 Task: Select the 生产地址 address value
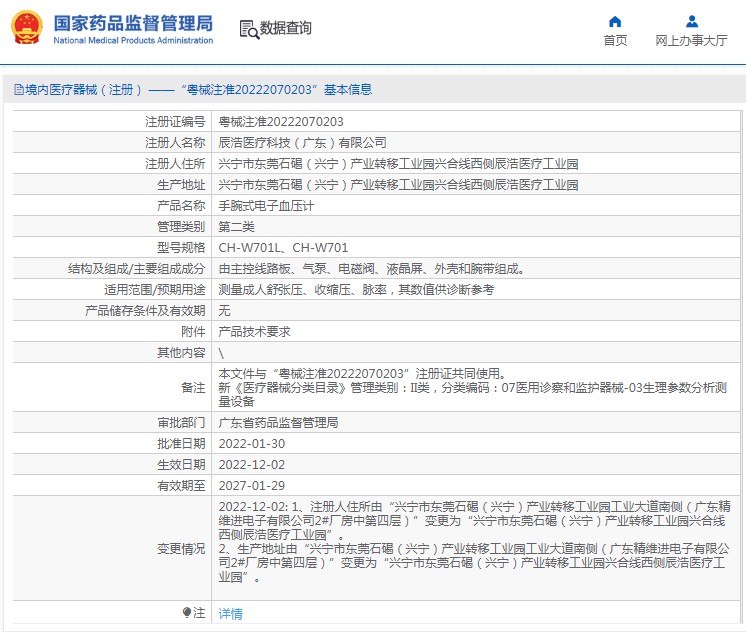point(398,185)
